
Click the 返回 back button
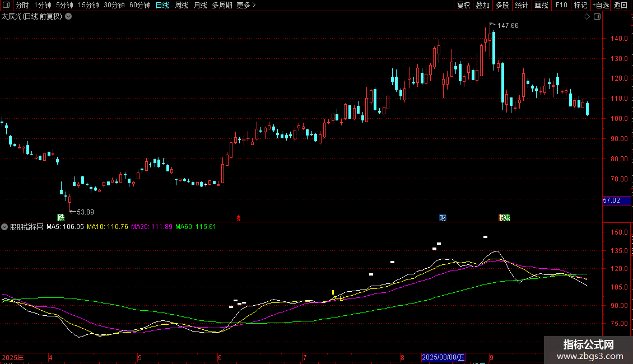[x=621, y=5]
